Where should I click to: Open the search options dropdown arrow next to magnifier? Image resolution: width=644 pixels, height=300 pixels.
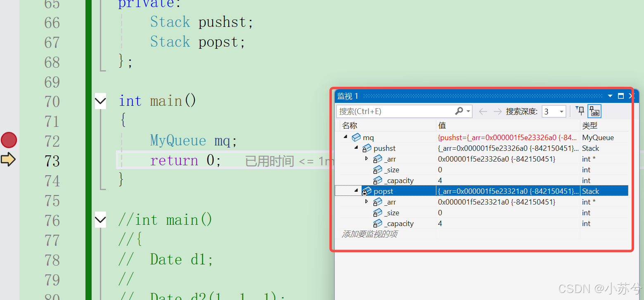tap(468, 111)
